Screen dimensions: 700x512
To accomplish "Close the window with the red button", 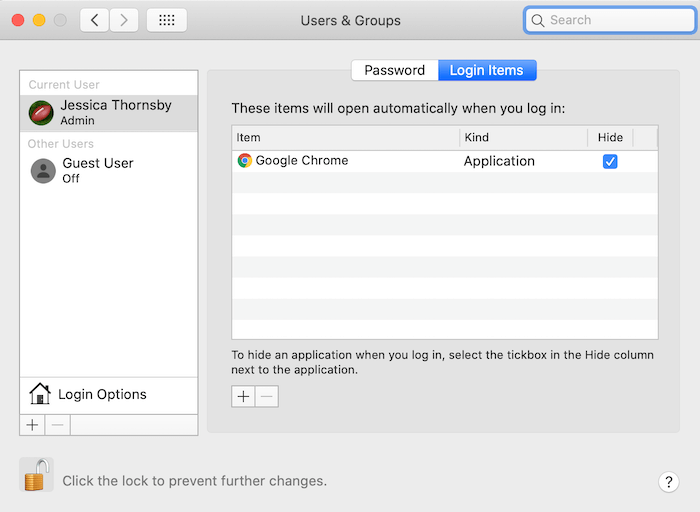I will tap(18, 20).
